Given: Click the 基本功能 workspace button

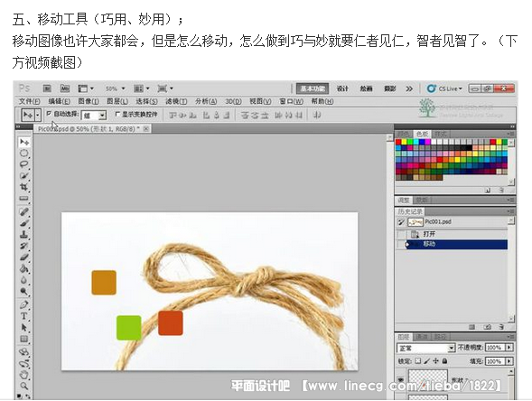Looking at the screenshot, I should 313,89.
